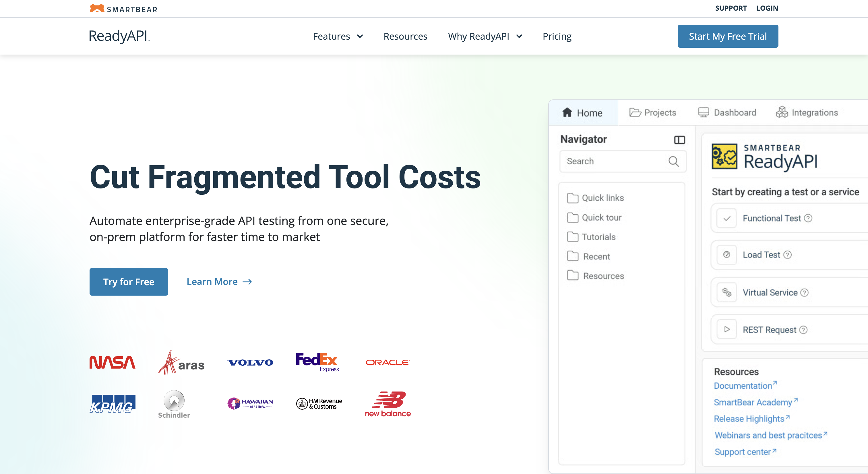Image resolution: width=868 pixels, height=474 pixels.
Task: Click help icon beside Functional Test
Action: point(808,218)
